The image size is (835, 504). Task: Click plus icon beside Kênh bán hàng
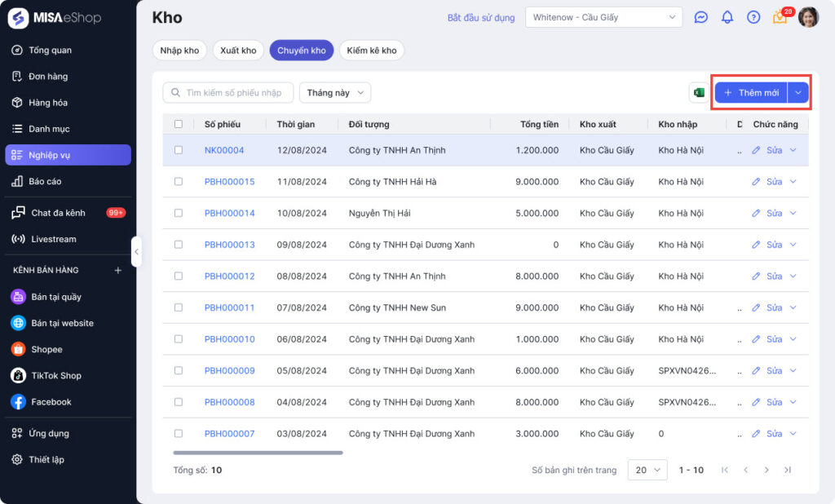click(x=117, y=270)
